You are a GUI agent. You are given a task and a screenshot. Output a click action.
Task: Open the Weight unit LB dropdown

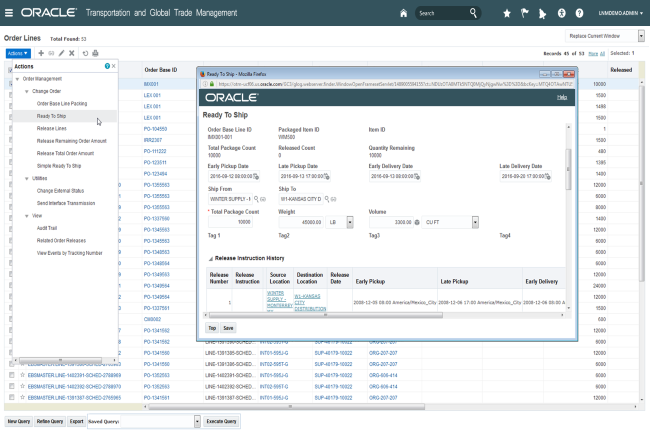click(x=350, y=223)
